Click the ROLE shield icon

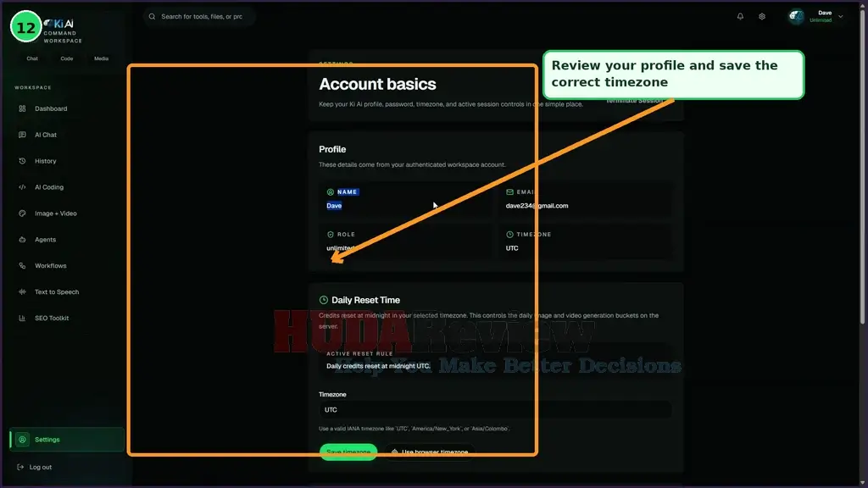tap(331, 235)
